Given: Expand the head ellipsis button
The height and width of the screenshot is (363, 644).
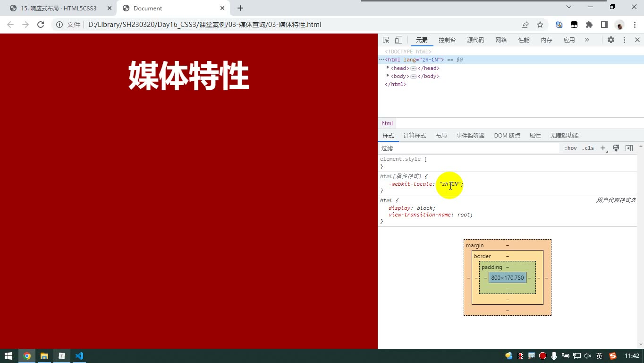Looking at the screenshot, I should tap(413, 68).
